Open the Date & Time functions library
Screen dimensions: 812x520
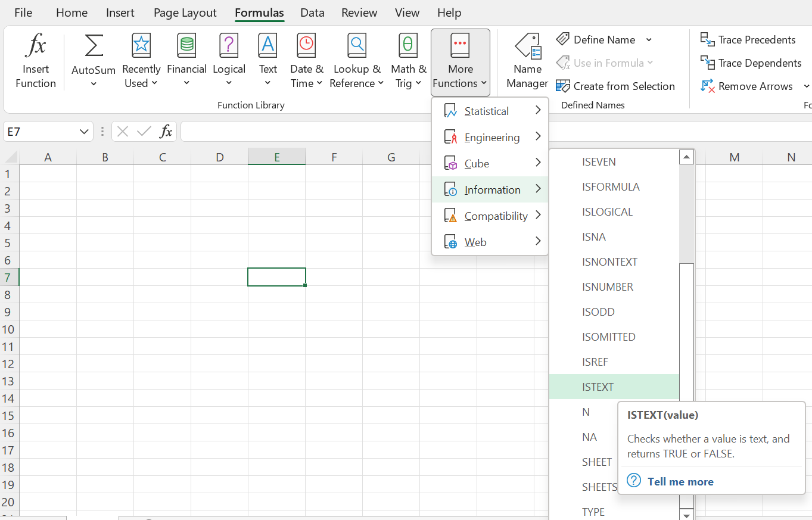click(x=307, y=61)
